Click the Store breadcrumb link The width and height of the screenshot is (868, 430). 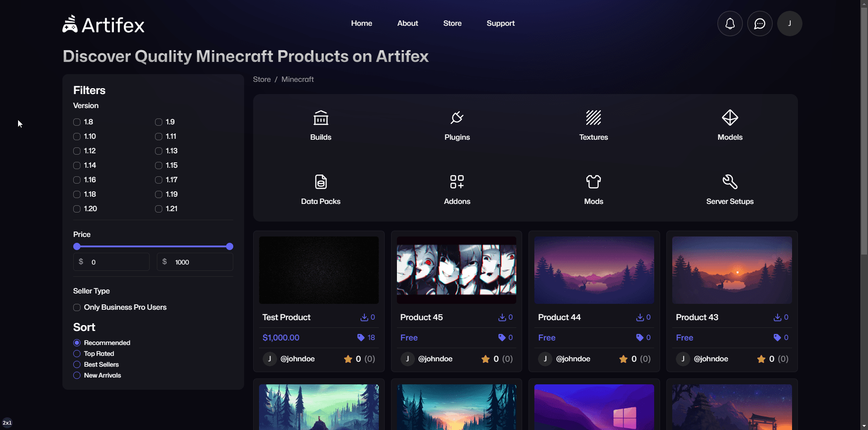click(x=261, y=79)
